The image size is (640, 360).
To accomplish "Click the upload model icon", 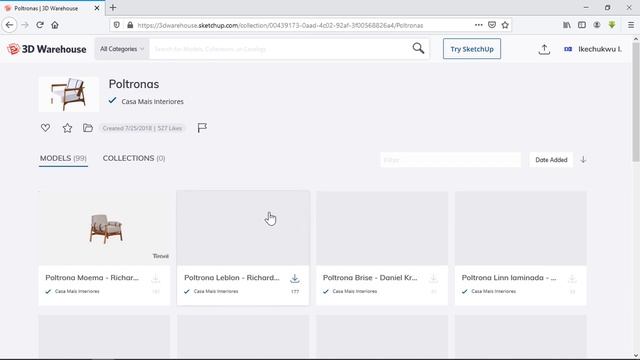I will tap(544, 49).
